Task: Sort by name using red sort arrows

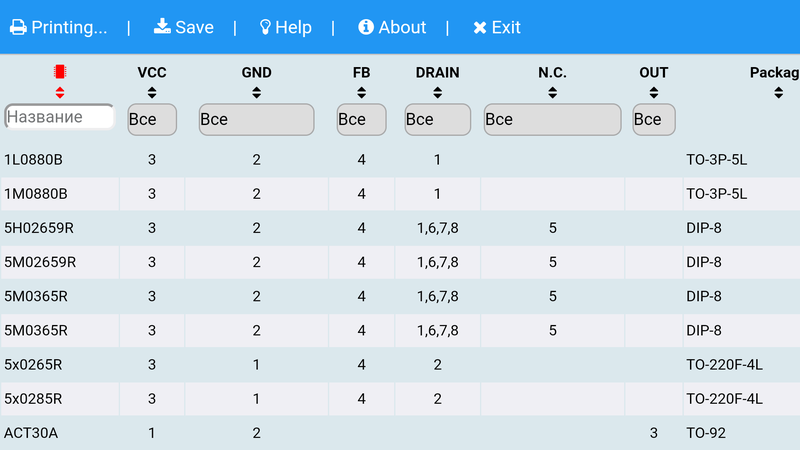Action: (60, 93)
